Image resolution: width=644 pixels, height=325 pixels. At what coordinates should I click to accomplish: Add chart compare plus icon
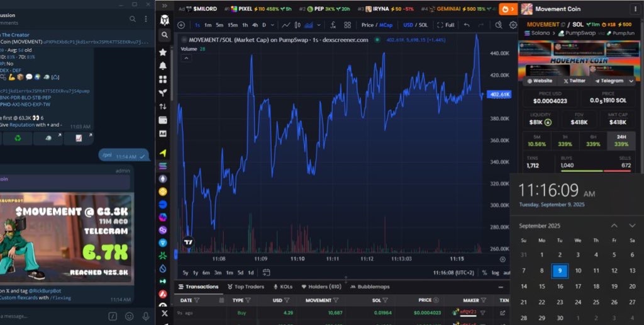pyautogui.click(x=181, y=25)
